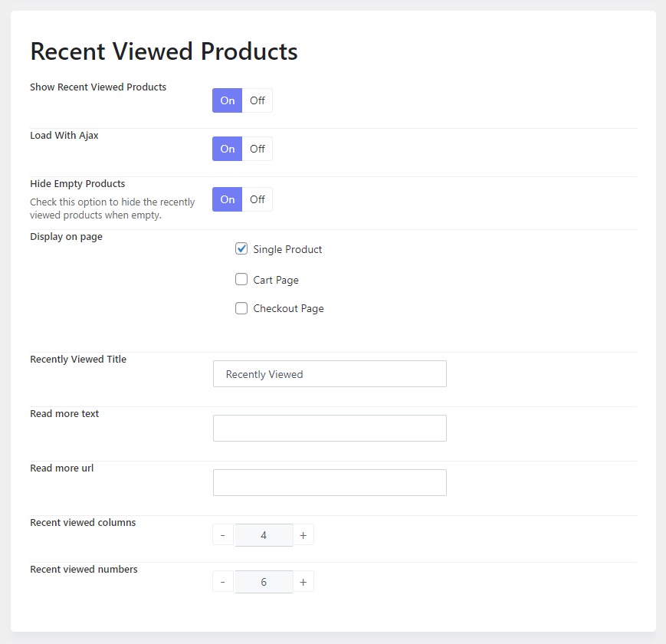666x644 pixels.
Task: Click the Recent Viewed Products heading
Action: (x=164, y=51)
